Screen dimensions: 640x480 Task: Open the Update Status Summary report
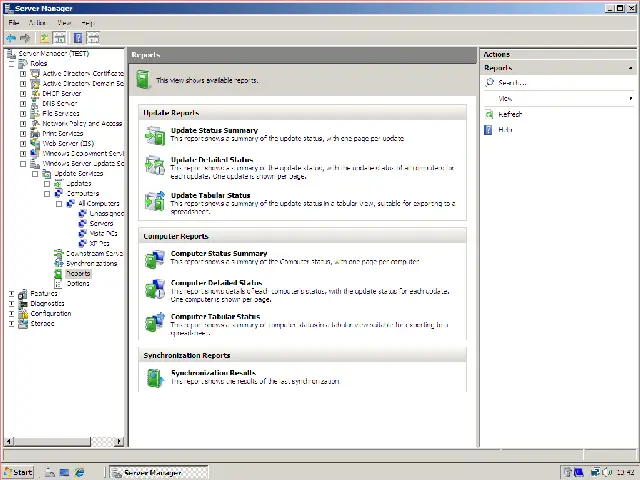[x=214, y=130]
